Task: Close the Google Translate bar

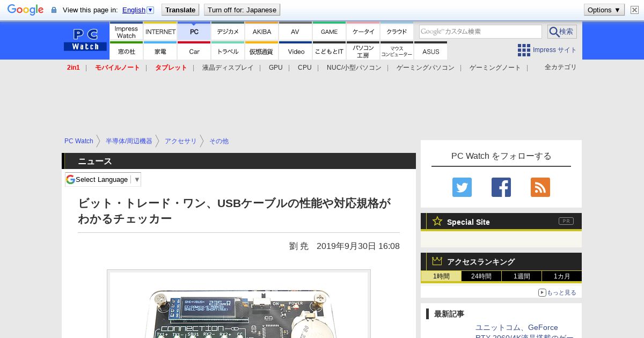Action: (634, 10)
